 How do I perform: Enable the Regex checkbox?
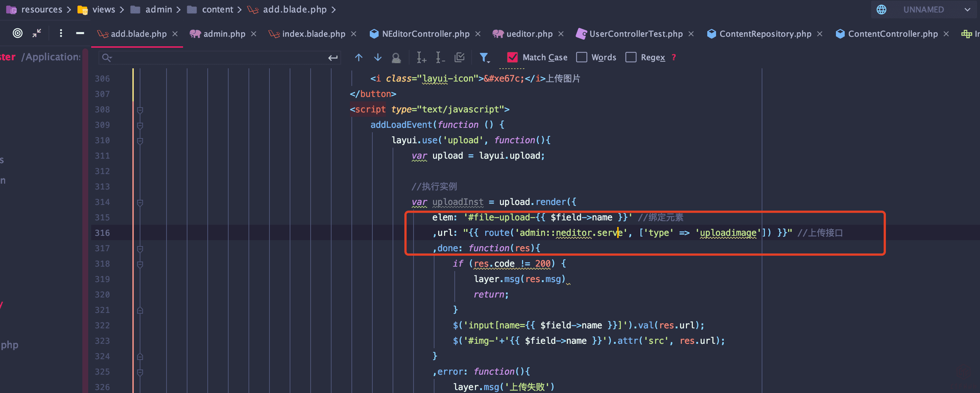pos(631,57)
